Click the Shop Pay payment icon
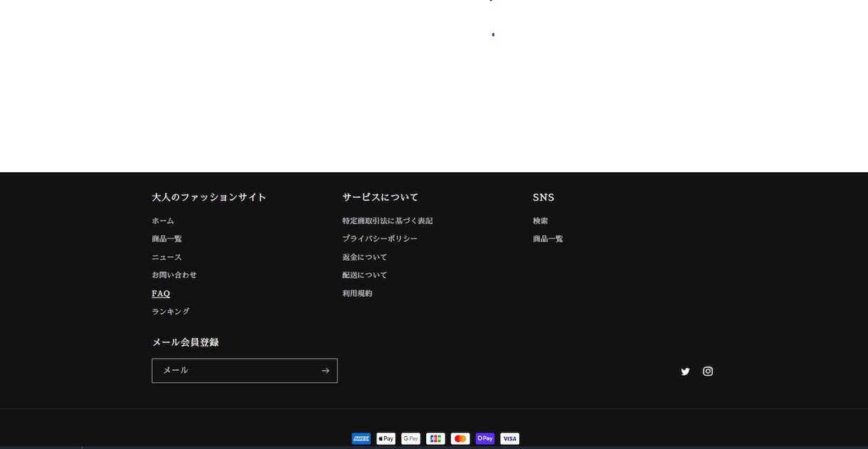Image resolution: width=868 pixels, height=449 pixels. pyautogui.click(x=485, y=438)
